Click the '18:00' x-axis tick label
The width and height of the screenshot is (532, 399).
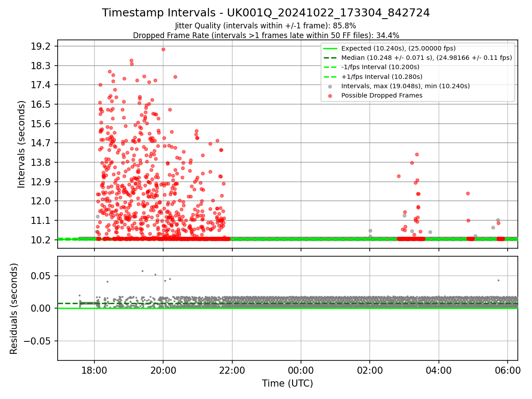tap(94, 370)
